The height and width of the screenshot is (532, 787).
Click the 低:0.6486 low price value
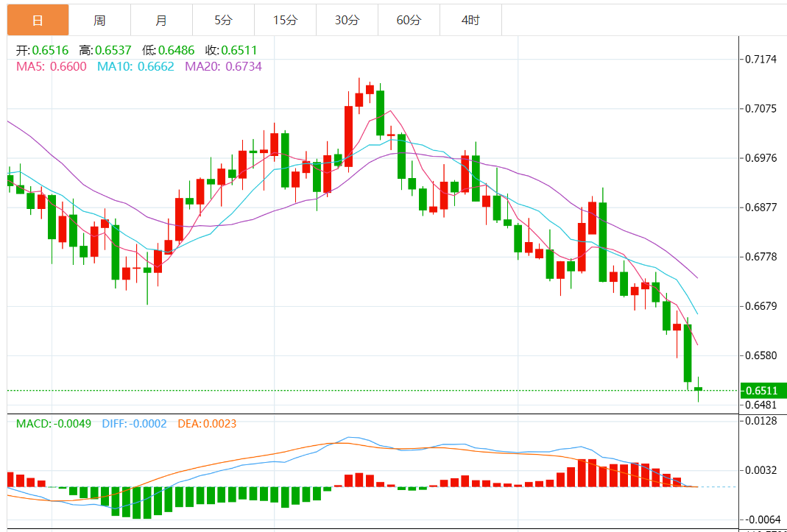pyautogui.click(x=168, y=50)
